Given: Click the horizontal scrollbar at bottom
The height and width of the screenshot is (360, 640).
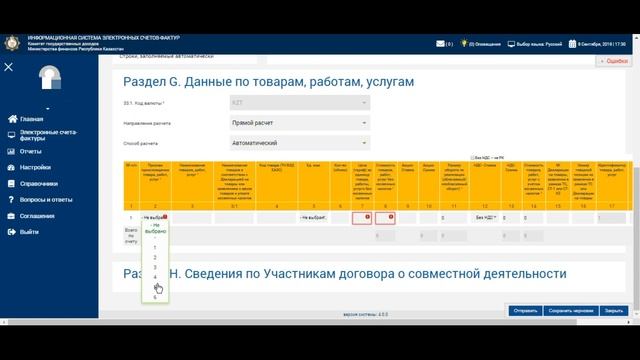Looking at the screenshot, I should [292, 322].
